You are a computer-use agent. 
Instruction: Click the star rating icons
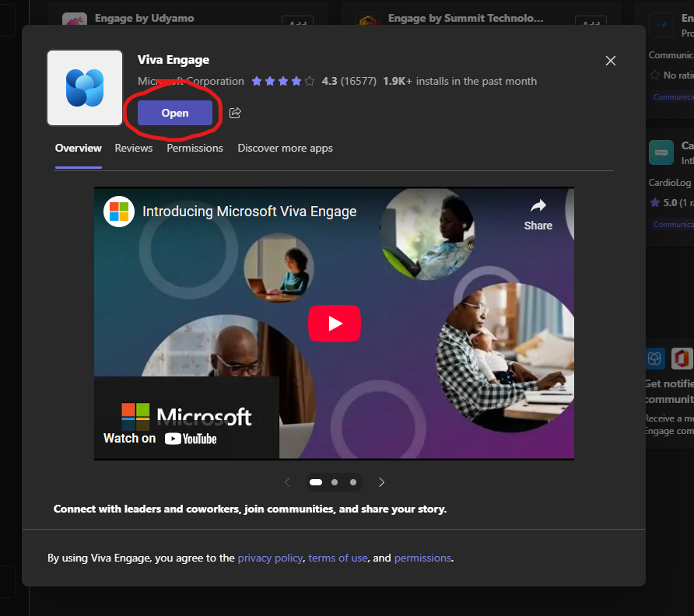(283, 82)
